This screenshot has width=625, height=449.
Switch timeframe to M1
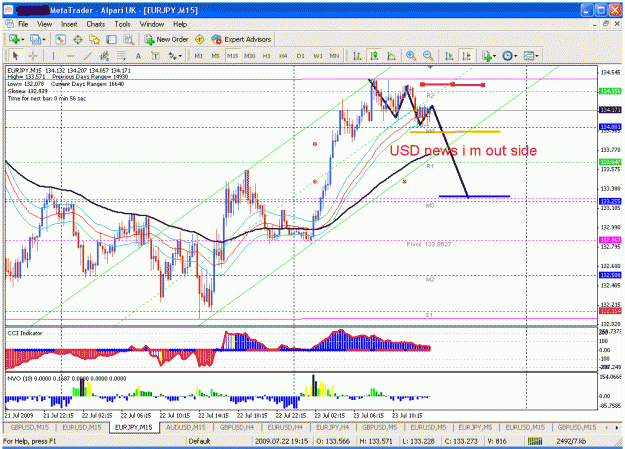click(199, 56)
